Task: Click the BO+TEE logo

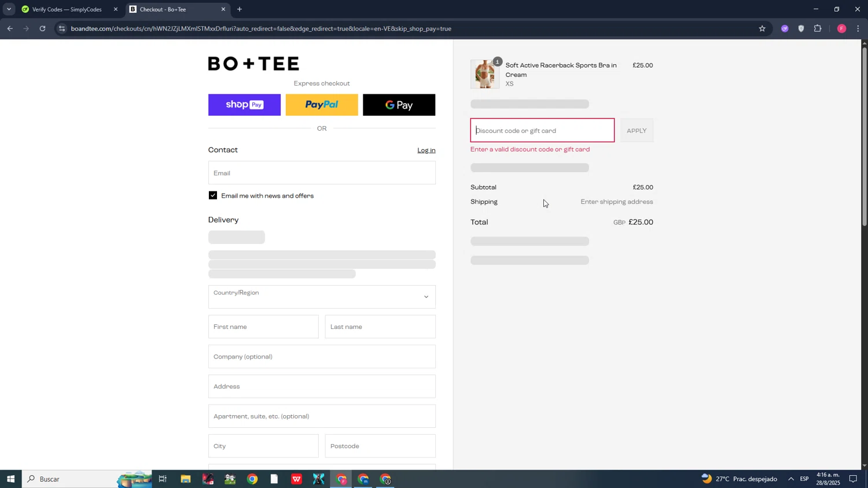Action: (x=253, y=64)
